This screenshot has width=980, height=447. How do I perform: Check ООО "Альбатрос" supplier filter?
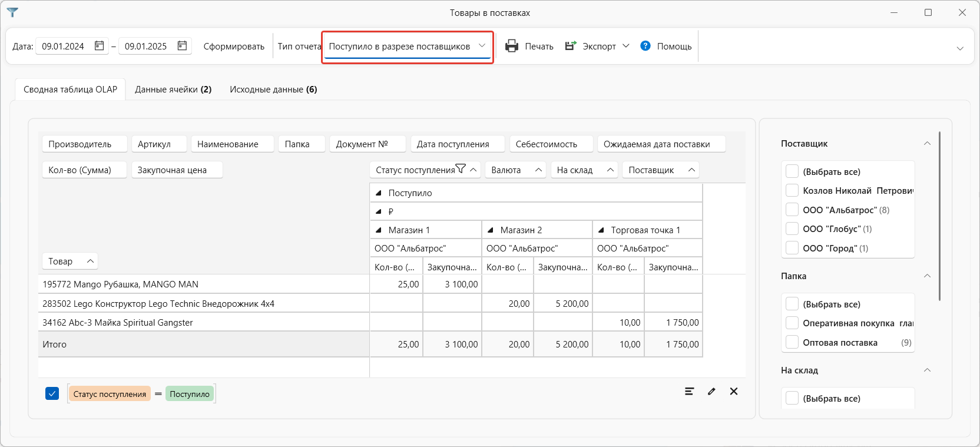click(x=792, y=210)
